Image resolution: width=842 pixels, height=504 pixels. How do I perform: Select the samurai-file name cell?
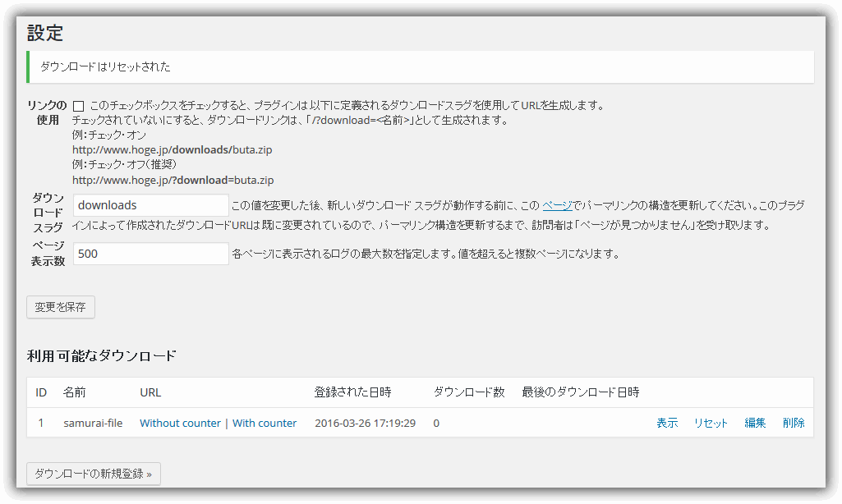(93, 424)
